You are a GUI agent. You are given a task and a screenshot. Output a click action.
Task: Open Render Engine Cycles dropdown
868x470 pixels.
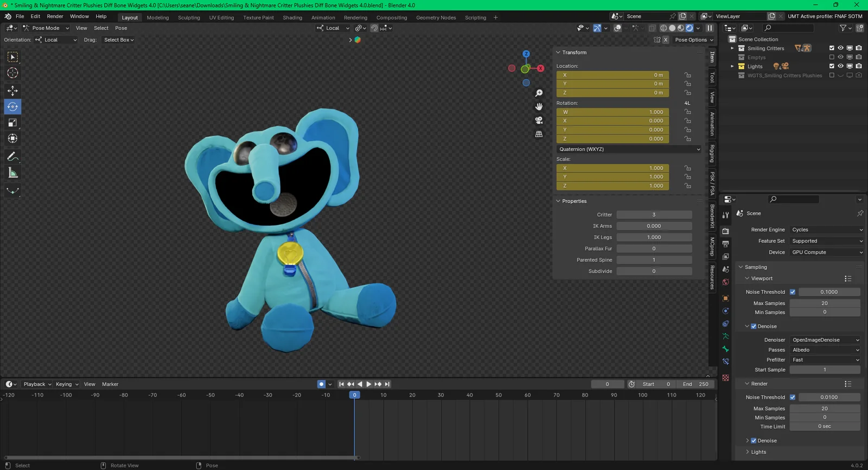826,230
